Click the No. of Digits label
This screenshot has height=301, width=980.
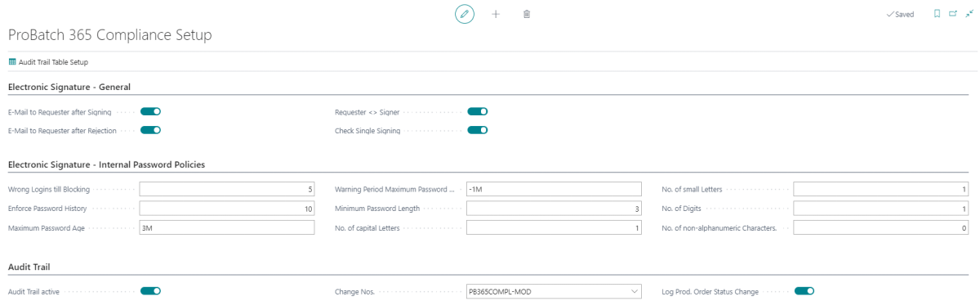[681, 209]
